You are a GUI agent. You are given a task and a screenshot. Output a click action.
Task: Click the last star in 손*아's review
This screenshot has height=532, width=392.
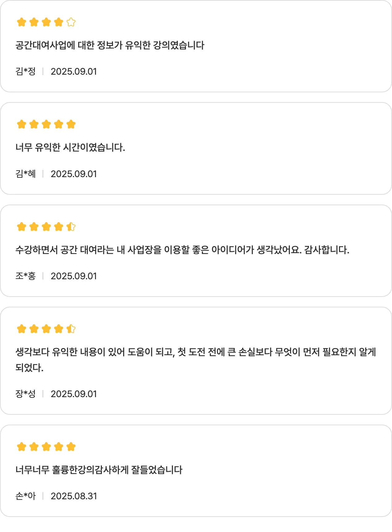tap(71, 447)
